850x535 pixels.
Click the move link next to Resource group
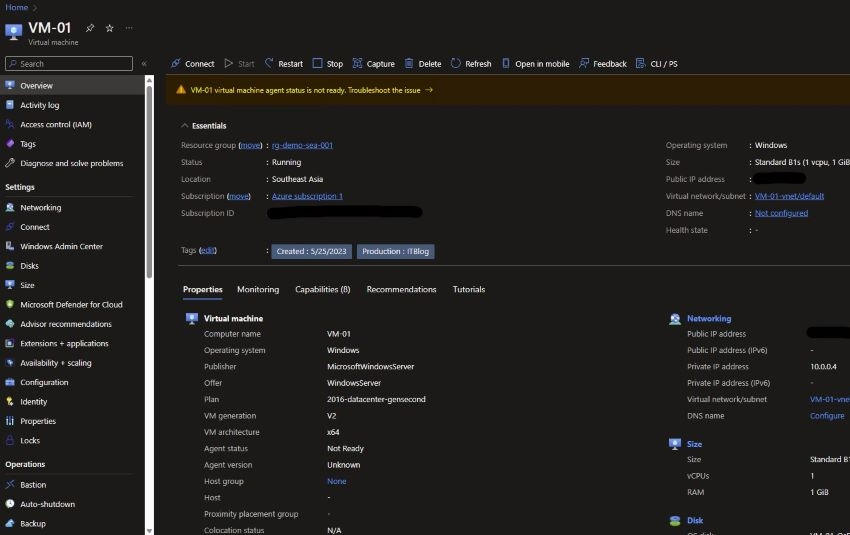(x=250, y=145)
